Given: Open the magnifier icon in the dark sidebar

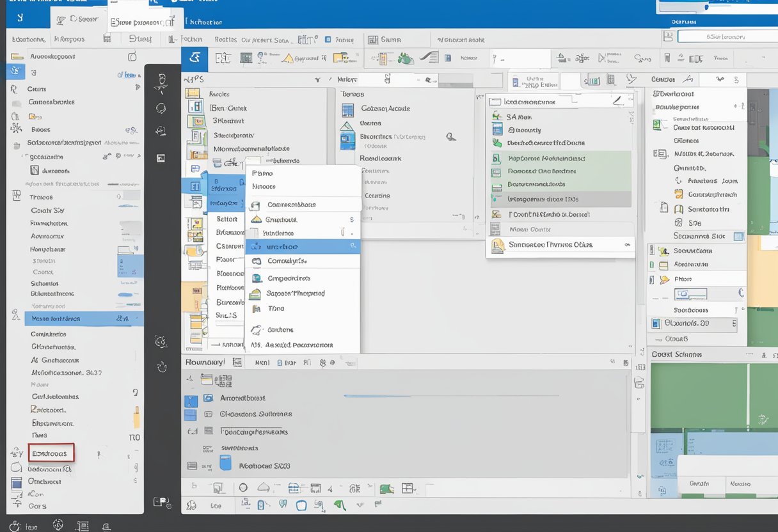Looking at the screenshot, I should [162, 108].
